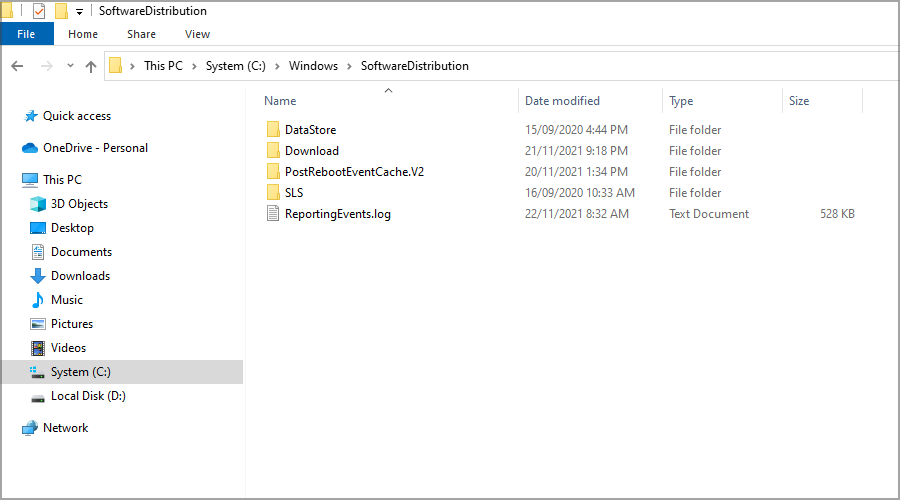Viewport: 900px width, 500px height.
Task: Expand chevron after System (C:) breadcrumb
Action: point(277,67)
